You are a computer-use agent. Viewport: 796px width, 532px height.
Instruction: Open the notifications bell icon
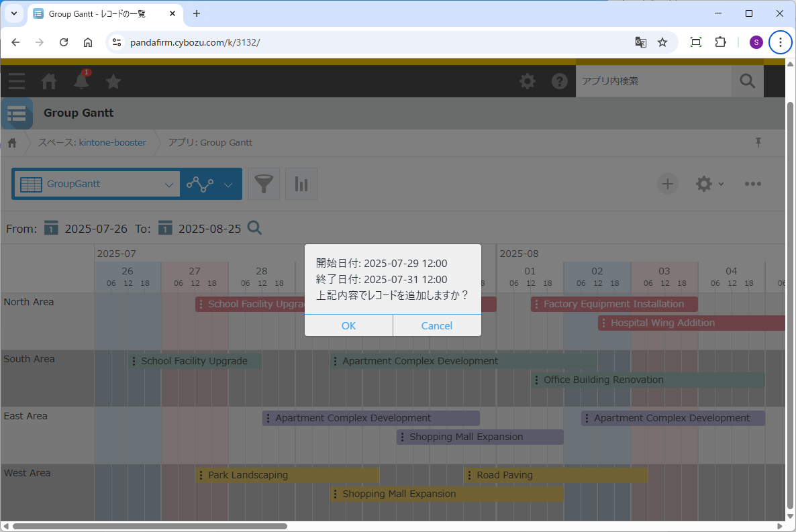(x=81, y=81)
